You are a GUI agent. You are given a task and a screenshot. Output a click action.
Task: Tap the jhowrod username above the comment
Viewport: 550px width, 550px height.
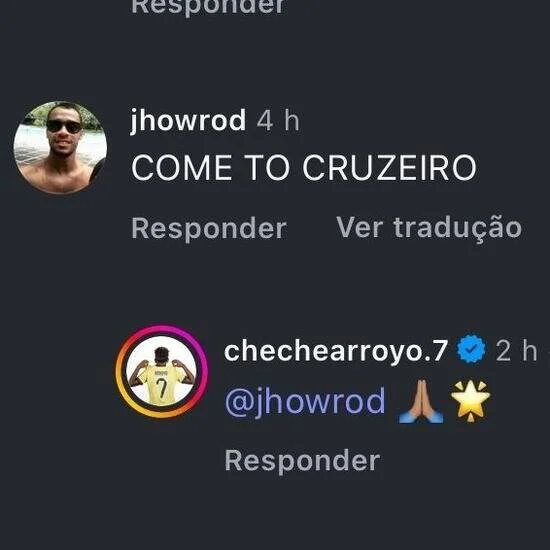point(188,121)
